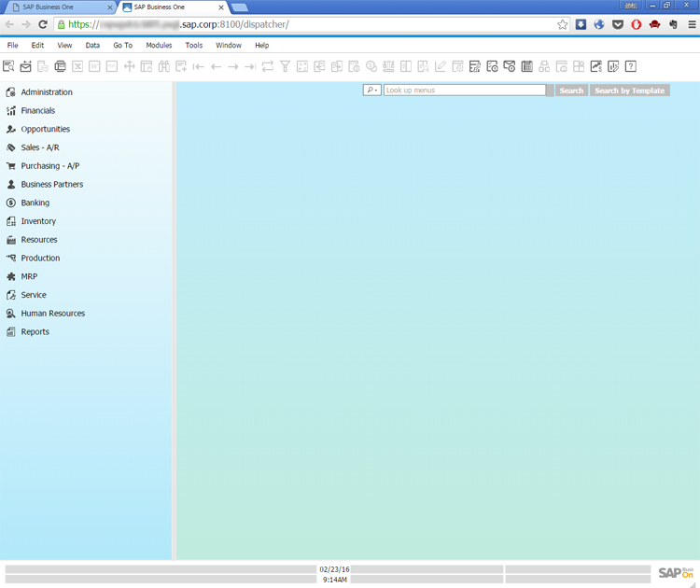Expand the Inventory module
Screen dimensions: 700x588
(x=38, y=221)
